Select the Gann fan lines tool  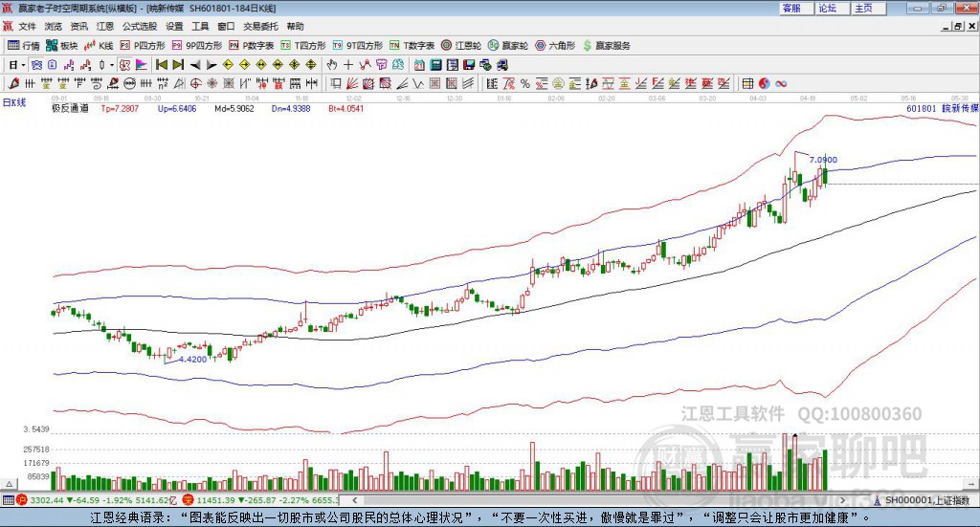pyautogui.click(x=352, y=83)
